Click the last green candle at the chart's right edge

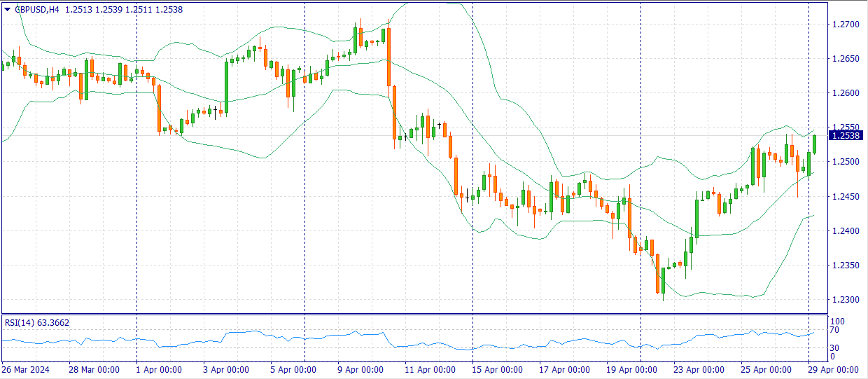point(815,144)
